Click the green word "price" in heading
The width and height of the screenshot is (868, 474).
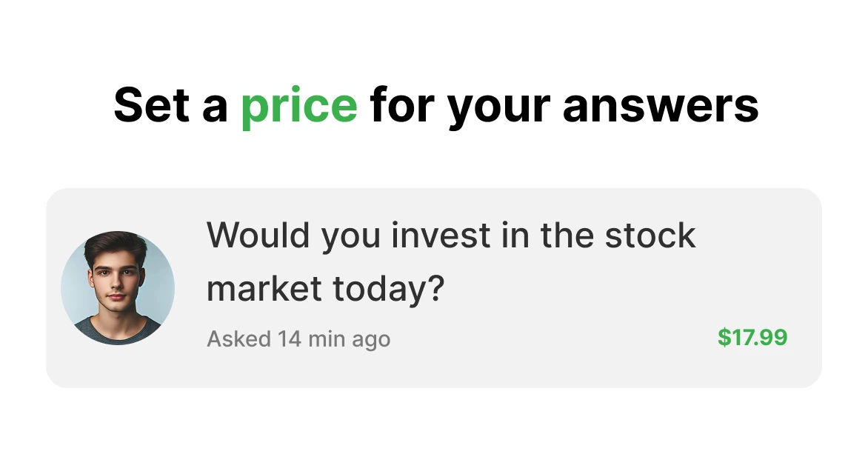point(298,105)
